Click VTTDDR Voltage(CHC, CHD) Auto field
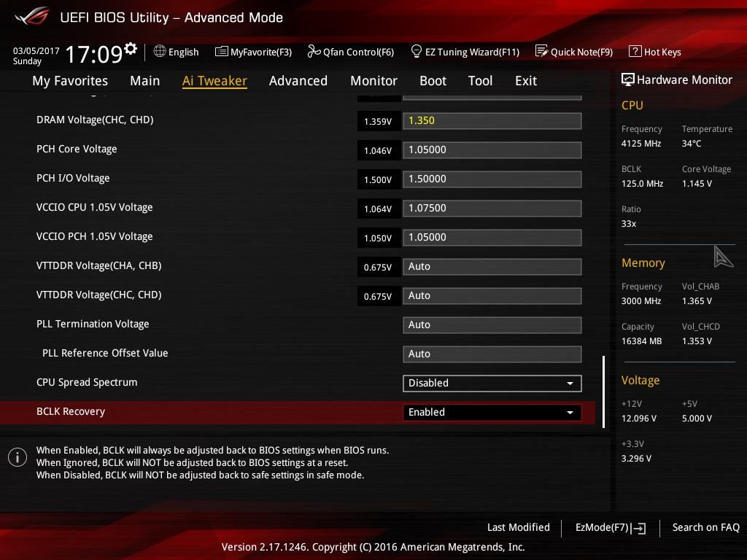Image resolution: width=747 pixels, height=560 pixels. click(492, 296)
